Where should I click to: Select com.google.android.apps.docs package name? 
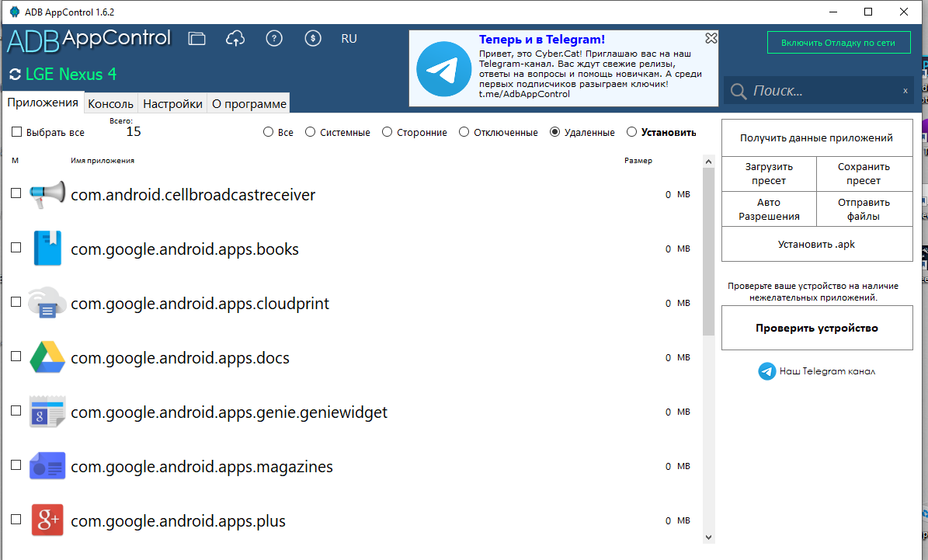[180, 358]
